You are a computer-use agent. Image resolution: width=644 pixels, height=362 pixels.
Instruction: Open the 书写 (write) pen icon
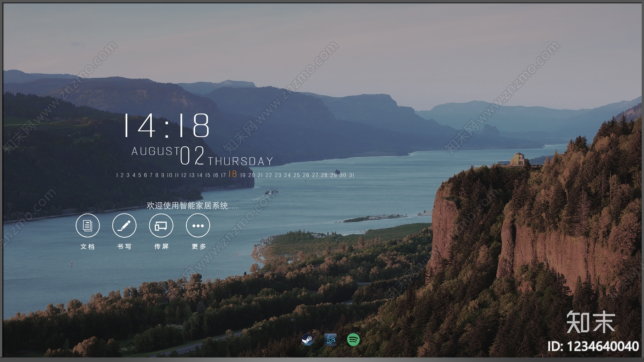[124, 226]
